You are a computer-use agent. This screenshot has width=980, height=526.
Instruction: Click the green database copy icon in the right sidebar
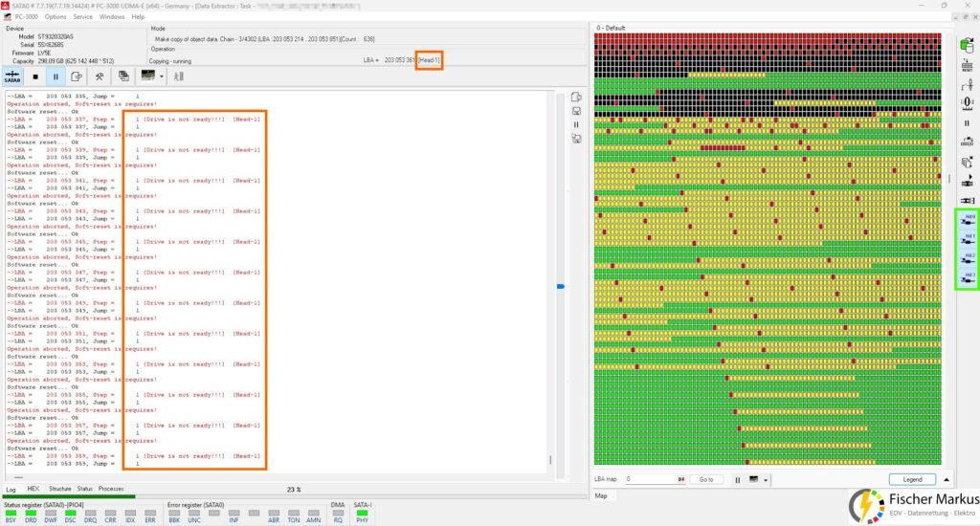click(967, 46)
